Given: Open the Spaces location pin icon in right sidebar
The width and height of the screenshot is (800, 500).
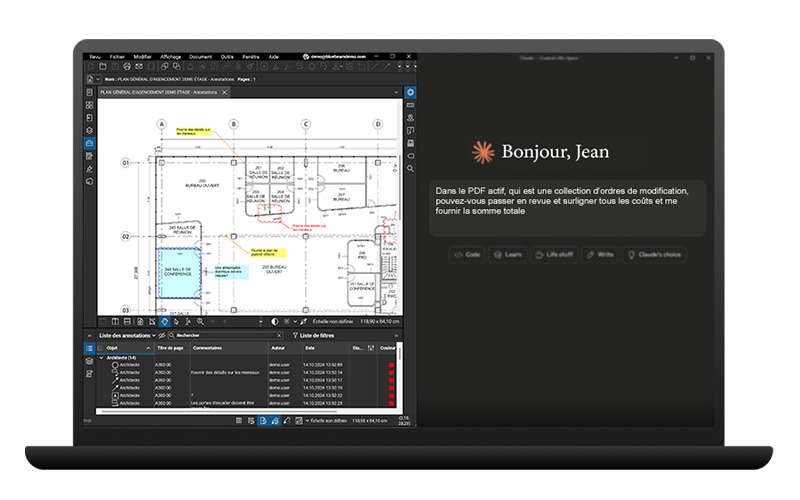Looking at the screenshot, I should click(x=410, y=118).
